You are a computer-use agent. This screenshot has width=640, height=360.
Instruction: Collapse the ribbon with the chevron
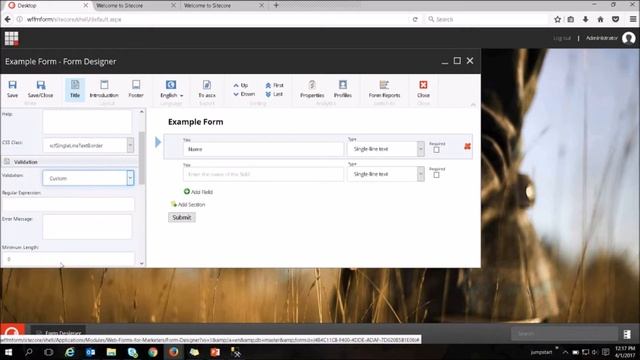pyautogui.click(x=473, y=105)
